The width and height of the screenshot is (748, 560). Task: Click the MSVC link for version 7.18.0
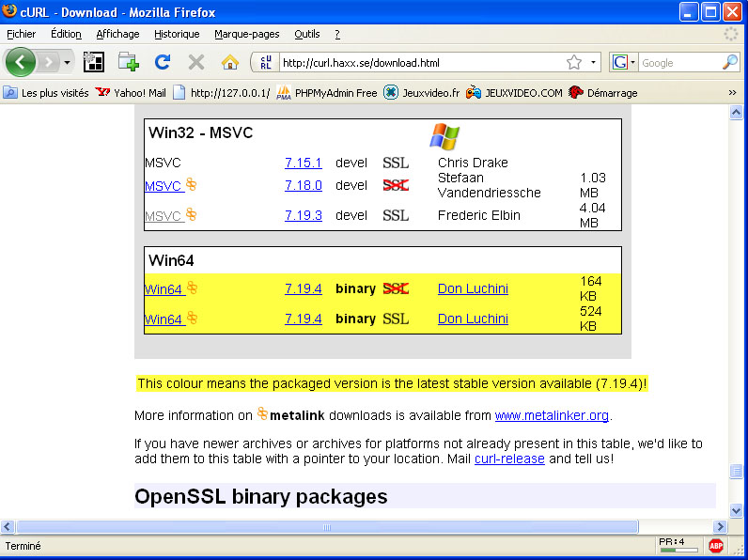pos(164,185)
